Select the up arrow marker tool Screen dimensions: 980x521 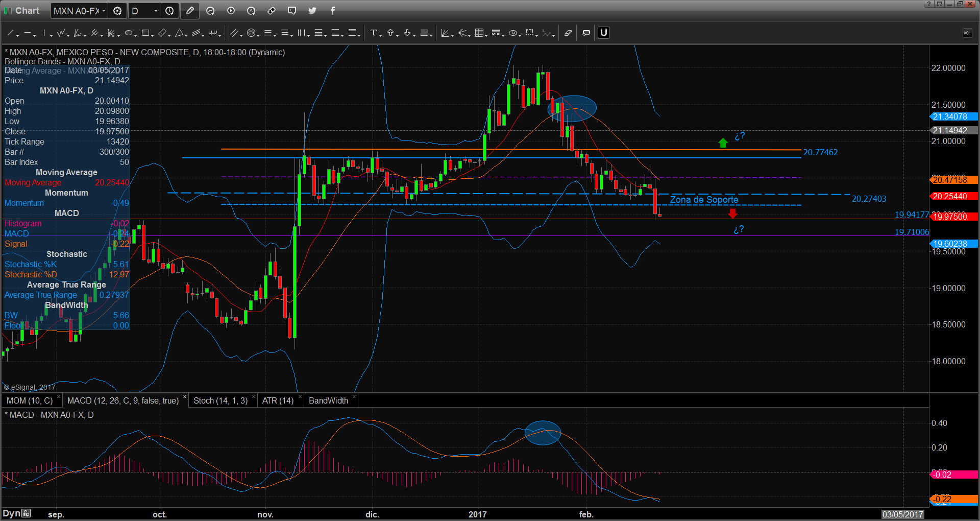(x=390, y=33)
